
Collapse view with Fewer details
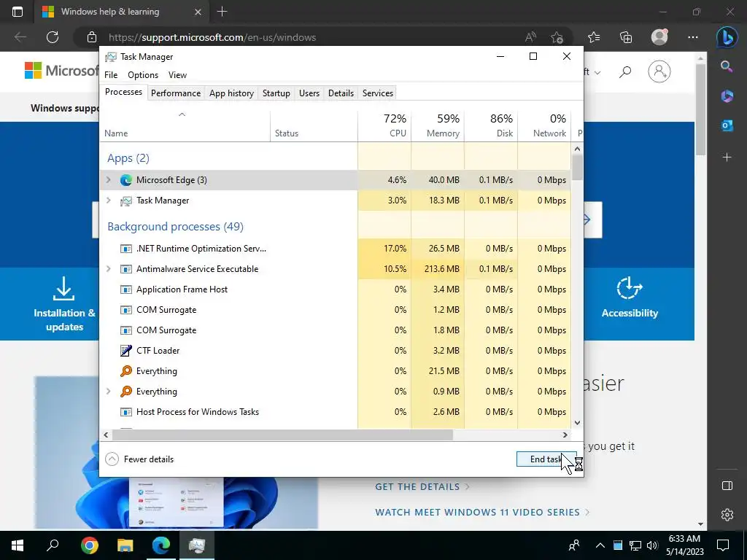tap(139, 459)
